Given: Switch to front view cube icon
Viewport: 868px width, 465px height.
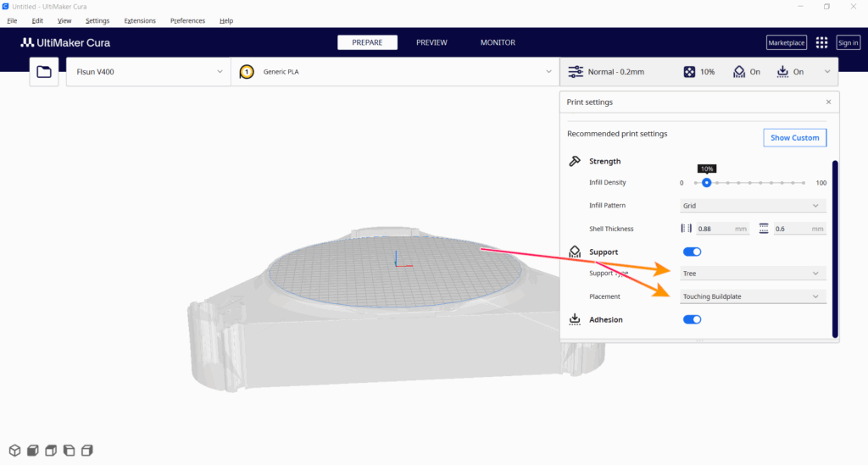Looking at the screenshot, I should pos(33,450).
